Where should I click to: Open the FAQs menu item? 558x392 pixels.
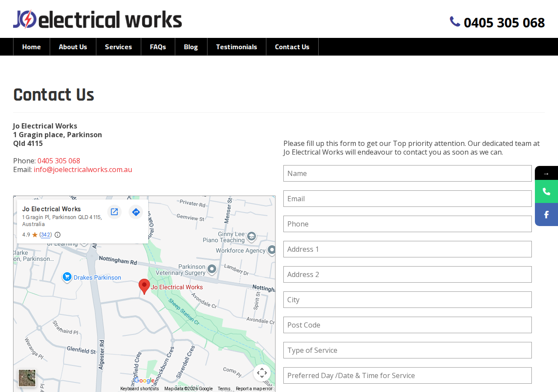(158, 47)
